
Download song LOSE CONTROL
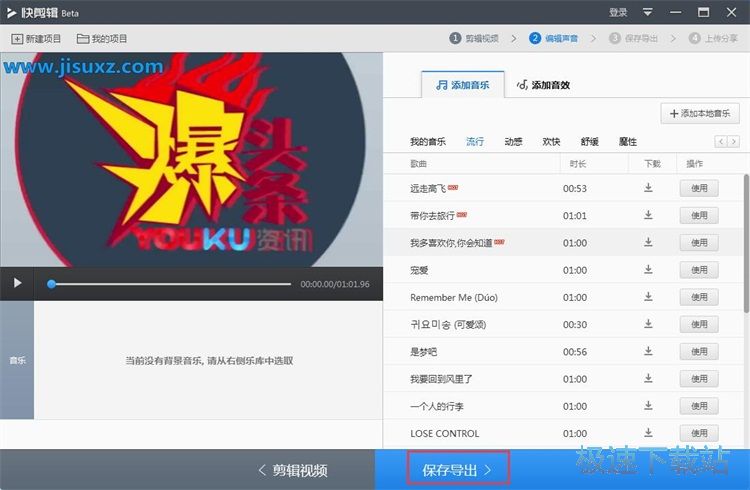pyautogui.click(x=648, y=433)
